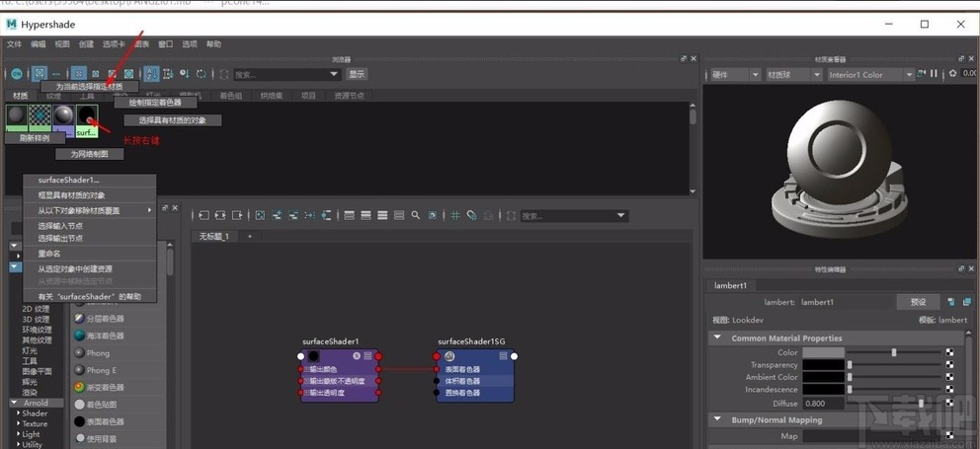Click node view mode icon on surfaceShader1SG

[504, 356]
